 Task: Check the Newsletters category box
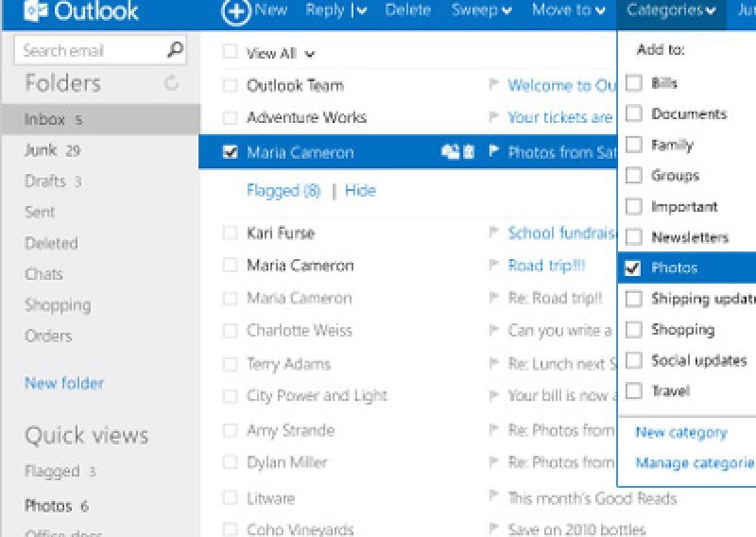pos(633,237)
